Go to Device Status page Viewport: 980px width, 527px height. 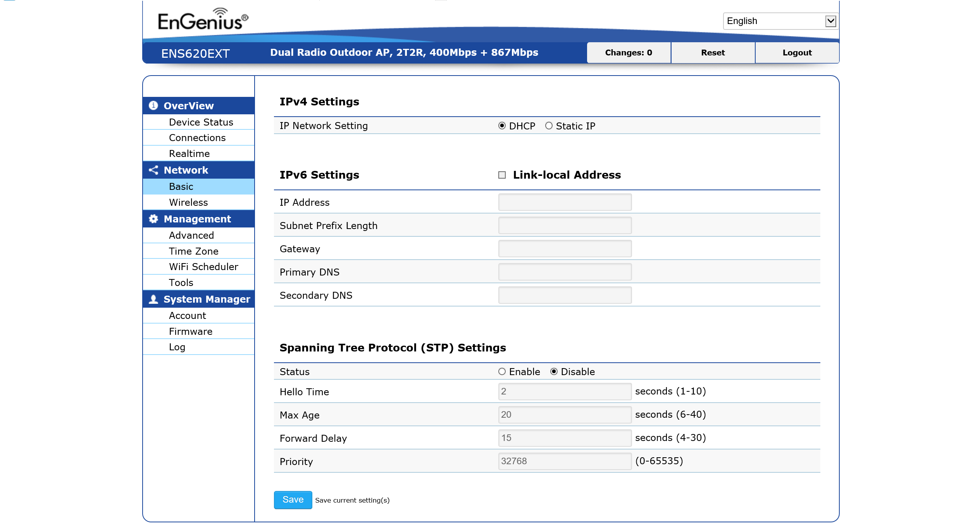click(x=201, y=122)
